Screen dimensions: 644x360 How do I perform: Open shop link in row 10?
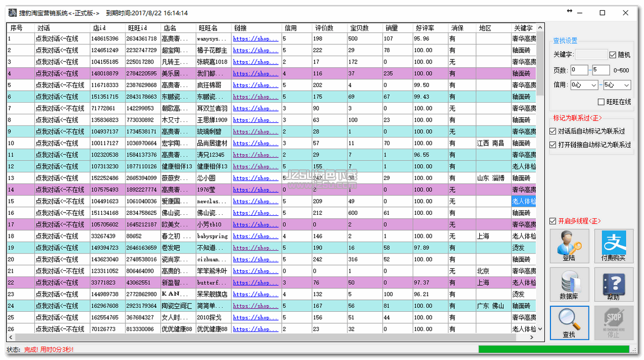tap(256, 144)
